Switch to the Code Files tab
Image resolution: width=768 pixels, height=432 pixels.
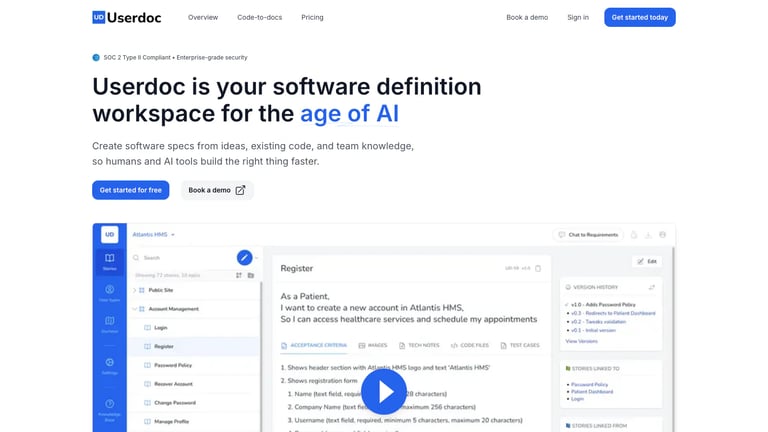470,345
